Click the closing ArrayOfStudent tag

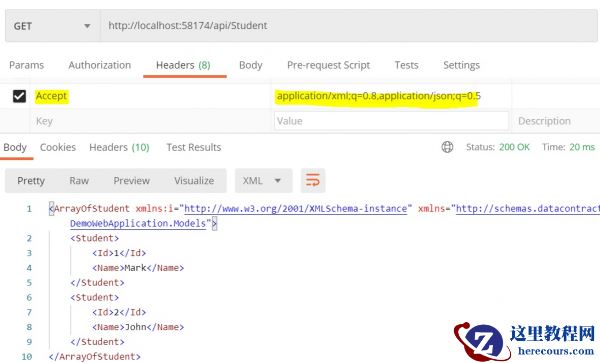95,356
